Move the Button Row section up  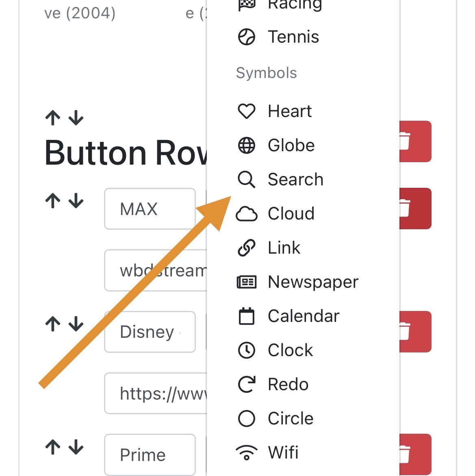(53, 118)
